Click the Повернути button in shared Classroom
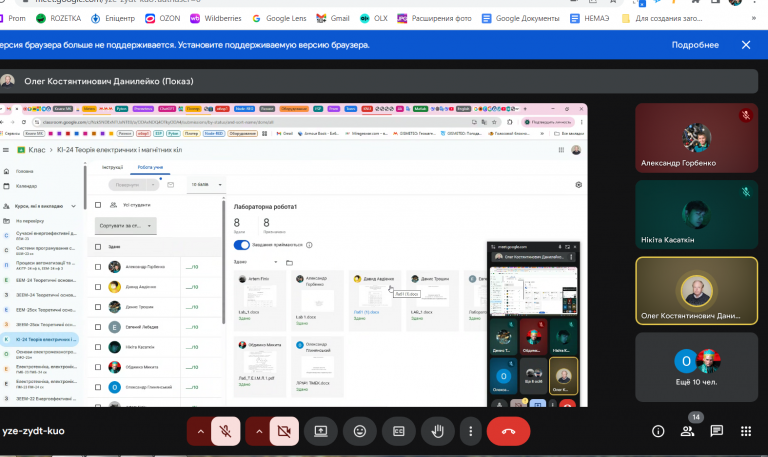The height and width of the screenshot is (457, 768). click(127, 185)
